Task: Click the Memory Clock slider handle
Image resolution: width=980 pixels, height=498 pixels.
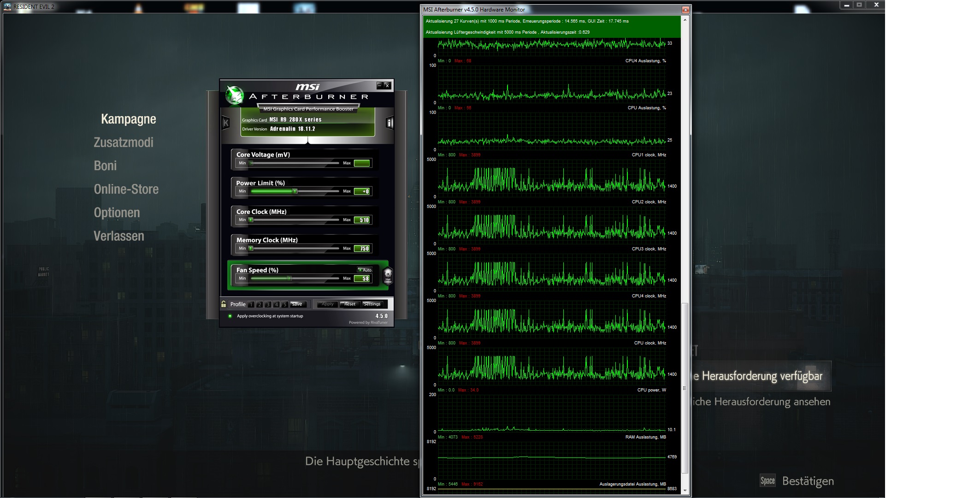Action: click(x=251, y=249)
